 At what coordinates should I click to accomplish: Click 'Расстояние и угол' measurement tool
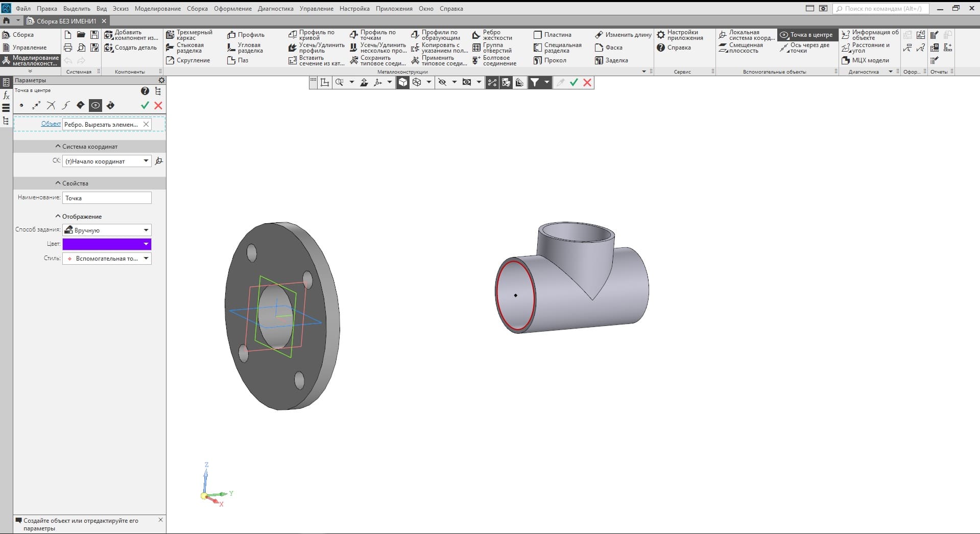[x=865, y=48]
